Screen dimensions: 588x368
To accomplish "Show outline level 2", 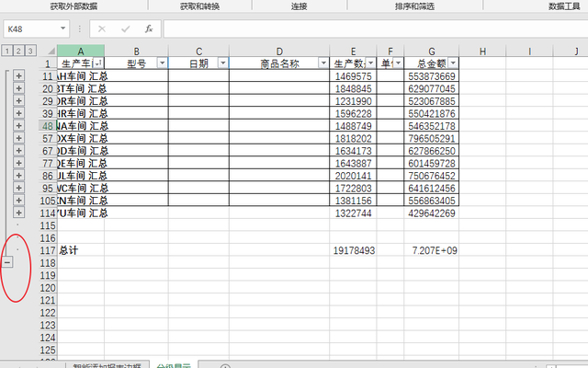I will pyautogui.click(x=18, y=51).
